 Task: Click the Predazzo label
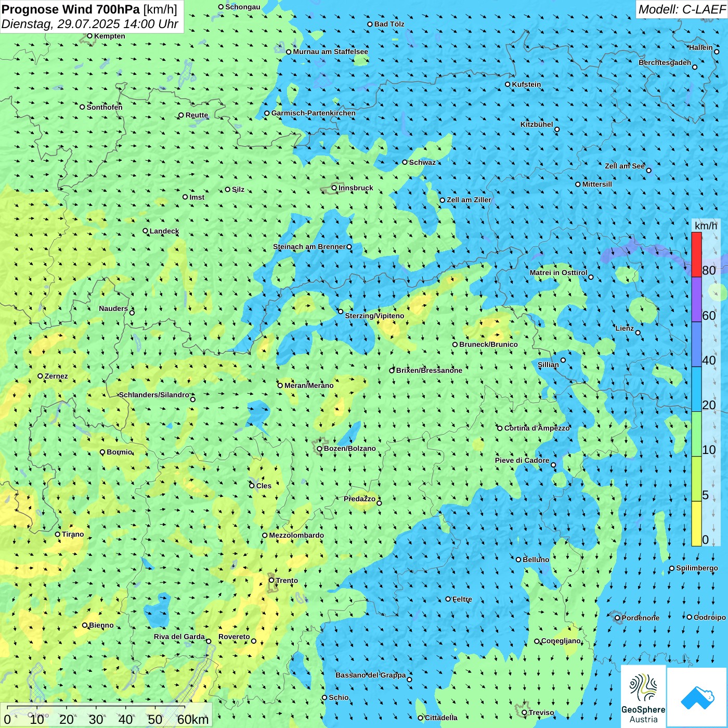click(360, 499)
